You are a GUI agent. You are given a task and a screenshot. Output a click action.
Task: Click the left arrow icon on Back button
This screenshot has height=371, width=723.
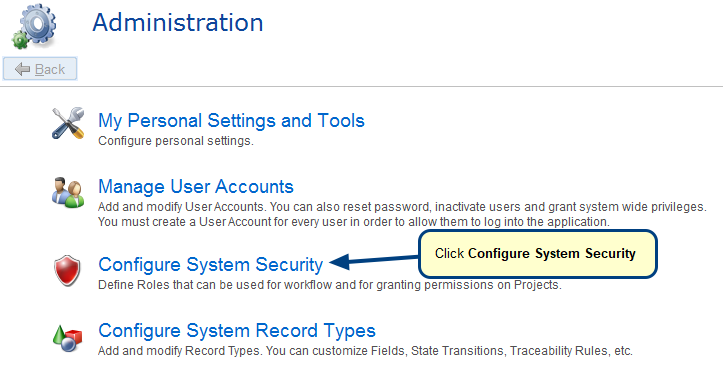coord(23,69)
